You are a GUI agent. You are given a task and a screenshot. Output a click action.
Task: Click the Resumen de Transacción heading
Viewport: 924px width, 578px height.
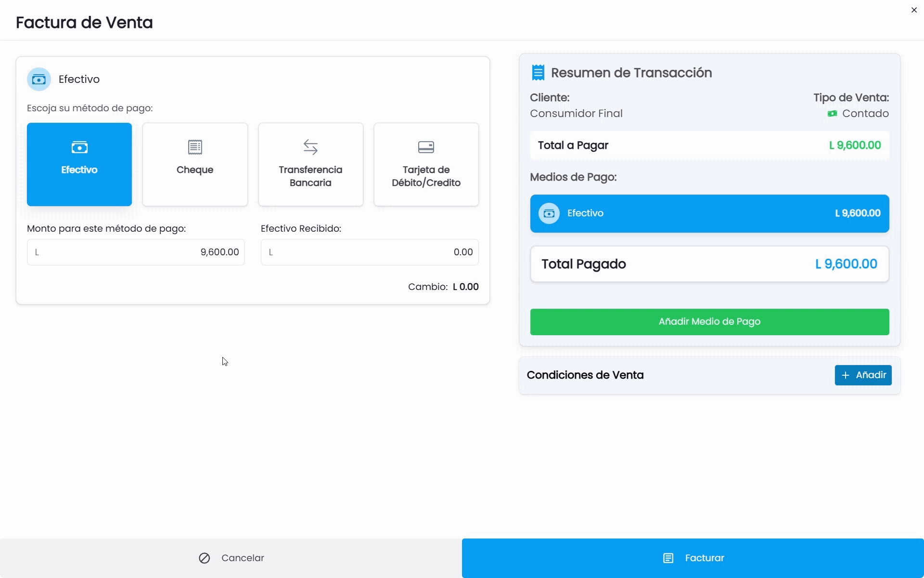tap(631, 73)
